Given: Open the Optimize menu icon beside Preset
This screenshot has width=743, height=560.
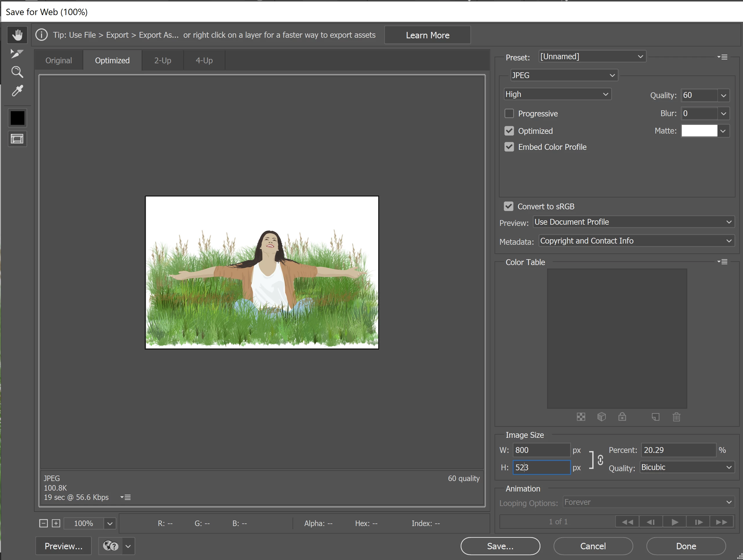Looking at the screenshot, I should click(x=722, y=57).
